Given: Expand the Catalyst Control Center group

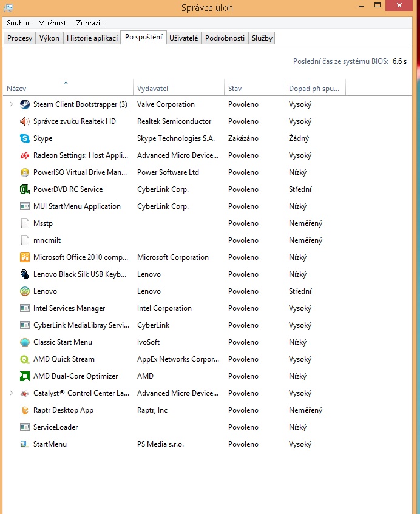Looking at the screenshot, I should (x=11, y=393).
